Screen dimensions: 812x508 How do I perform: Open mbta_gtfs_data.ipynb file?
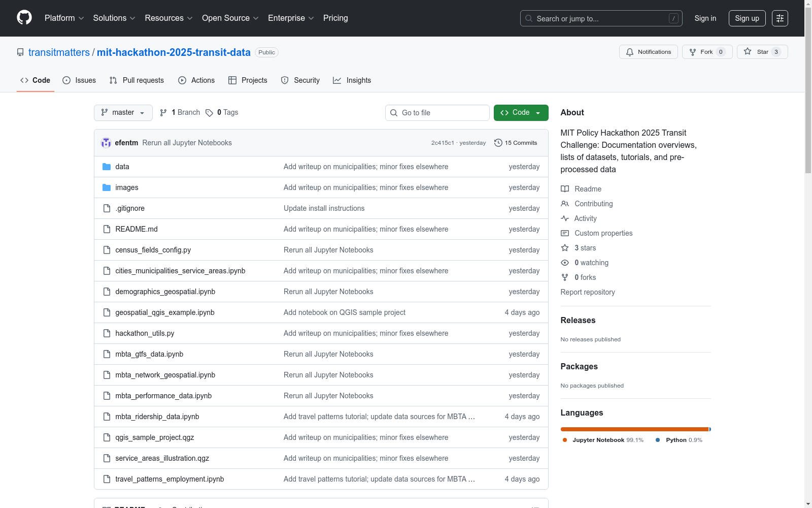[x=149, y=354]
